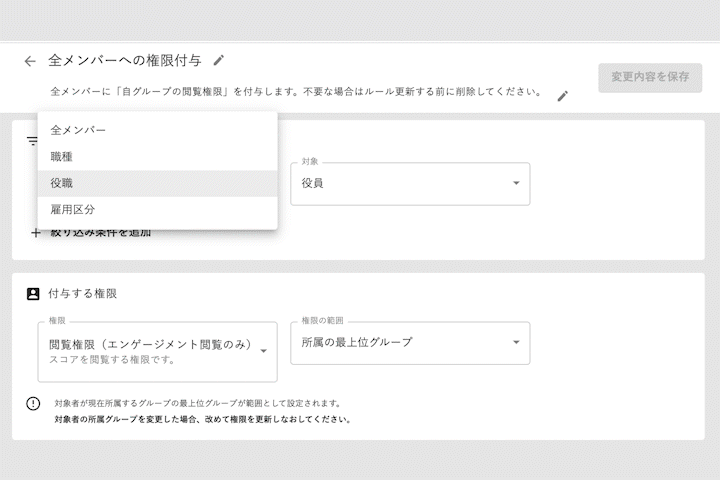Select 職種 in the dropdown list
Screen dimensions: 720x480
(x=62, y=157)
